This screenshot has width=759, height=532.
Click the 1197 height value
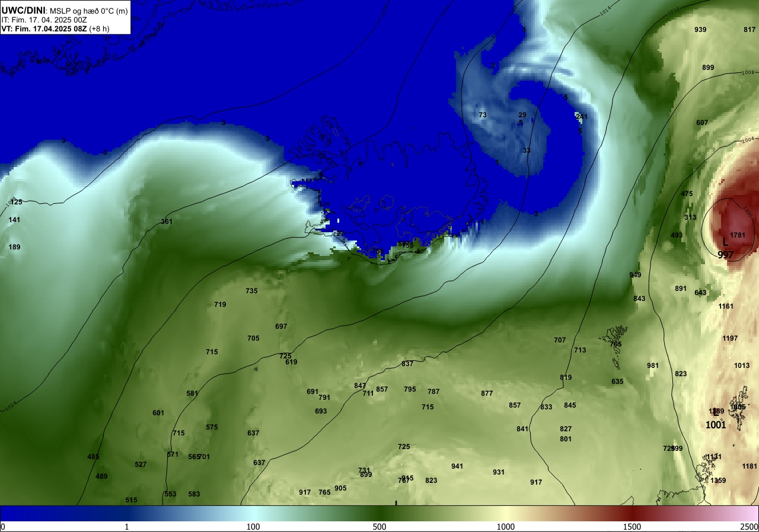coord(730,338)
